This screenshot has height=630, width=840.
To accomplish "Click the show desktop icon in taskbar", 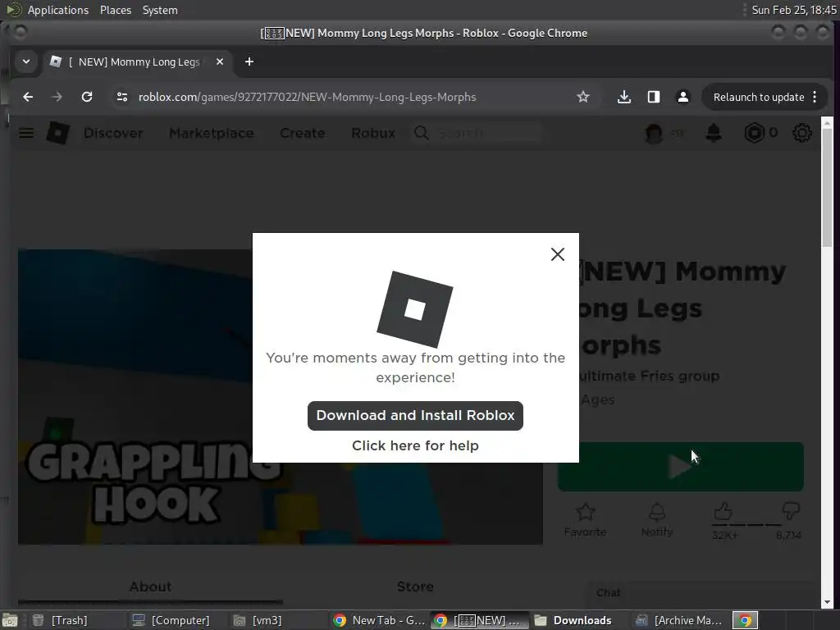I will [10, 620].
